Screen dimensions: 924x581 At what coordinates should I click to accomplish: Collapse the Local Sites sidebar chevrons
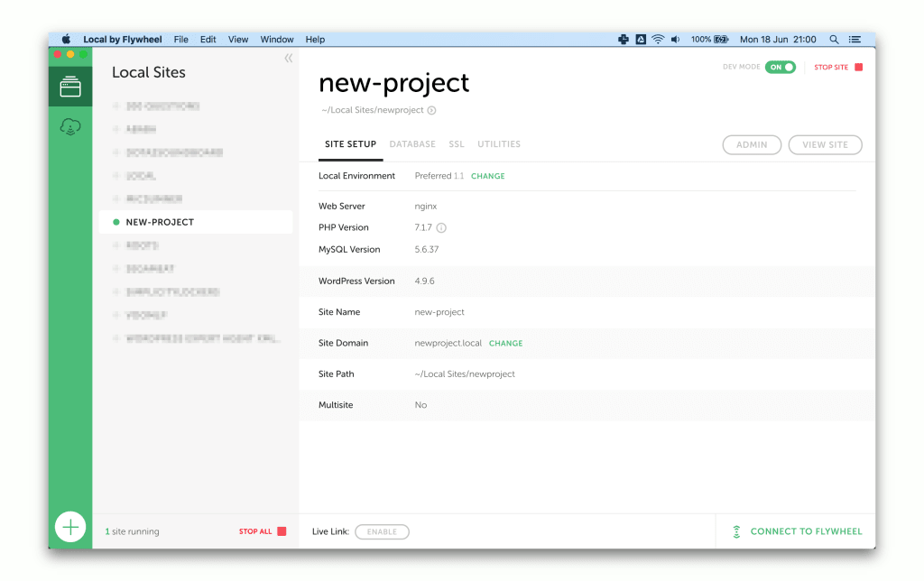289,58
